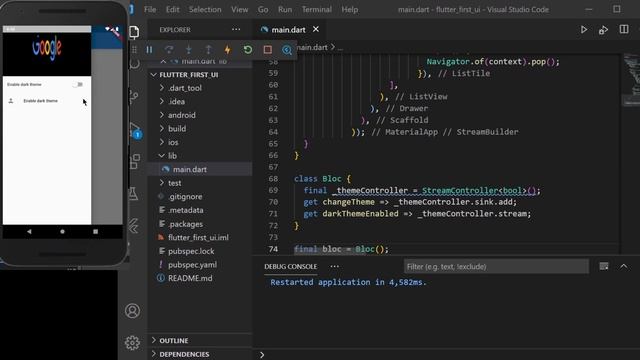The height and width of the screenshot is (360, 640).
Task: Toggle the Enable dark theme switch in emulator
Action: click(x=78, y=84)
